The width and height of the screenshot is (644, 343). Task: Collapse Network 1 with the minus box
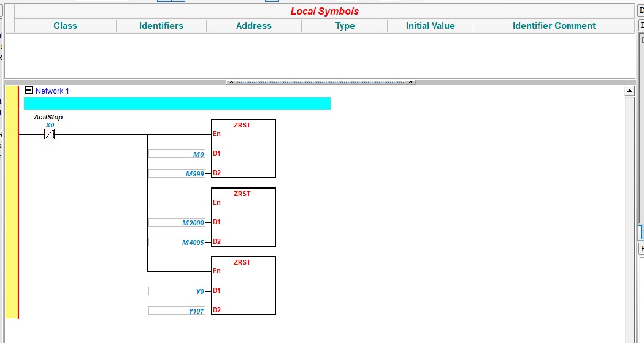(29, 90)
